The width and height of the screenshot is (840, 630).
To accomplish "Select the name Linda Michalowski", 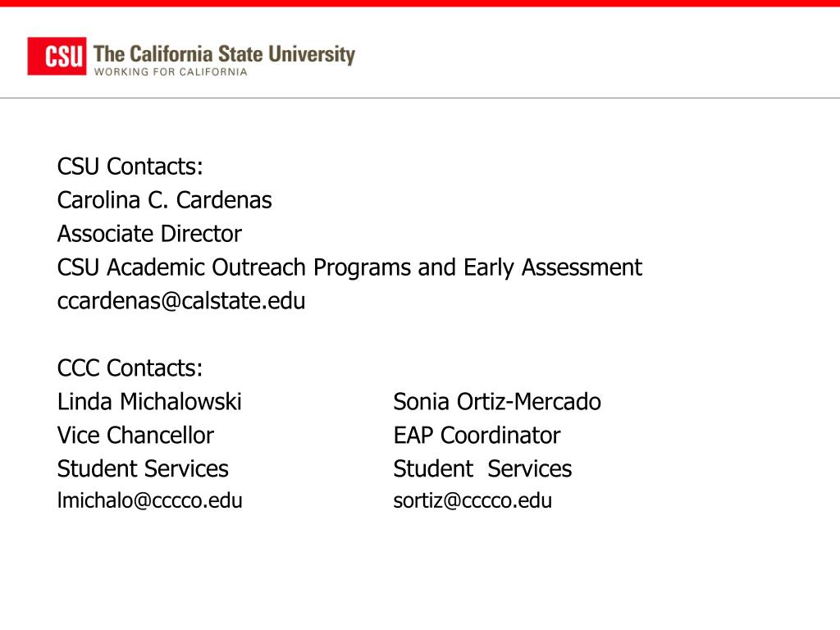I will point(149,402).
